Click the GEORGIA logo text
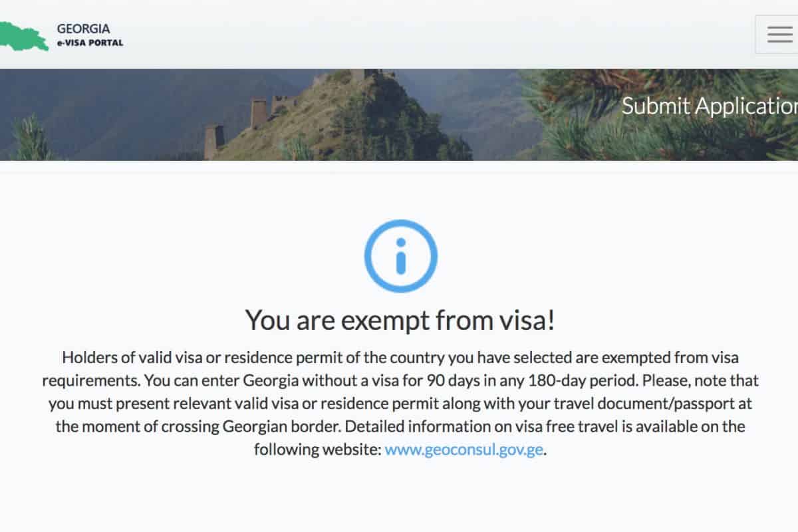The height and width of the screenshot is (532, 798). pyautogui.click(x=83, y=29)
